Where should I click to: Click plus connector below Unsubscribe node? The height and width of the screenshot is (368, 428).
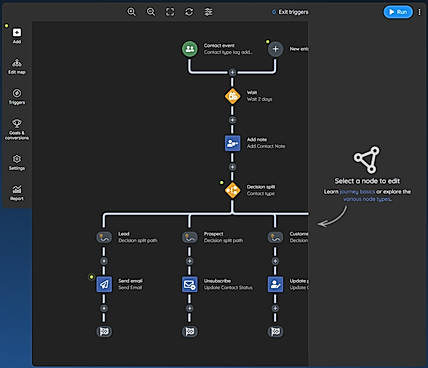point(190,308)
